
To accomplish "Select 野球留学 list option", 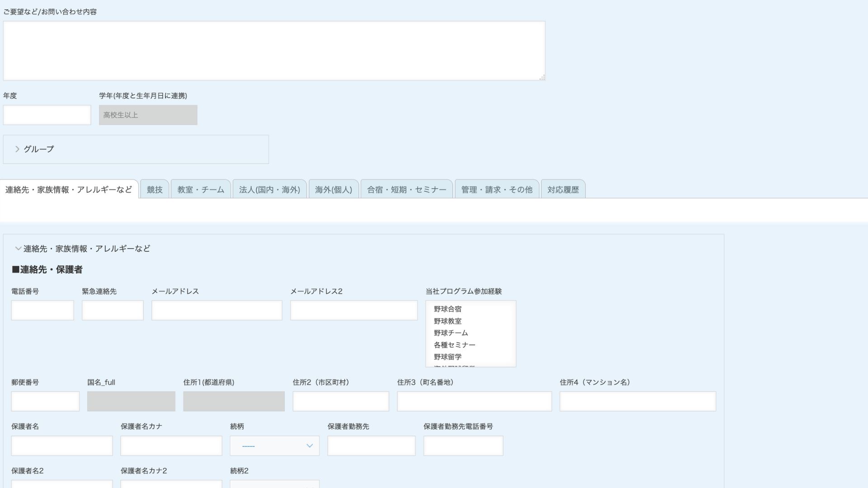I will tap(448, 357).
